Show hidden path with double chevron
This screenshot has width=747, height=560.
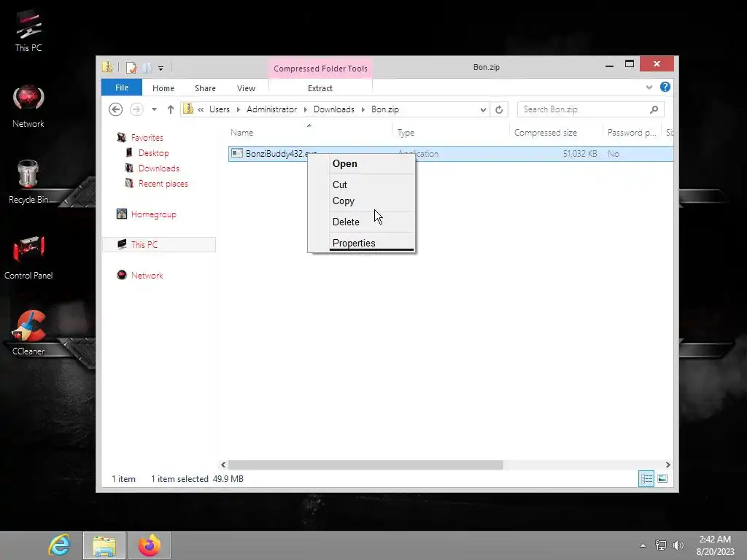click(x=201, y=109)
